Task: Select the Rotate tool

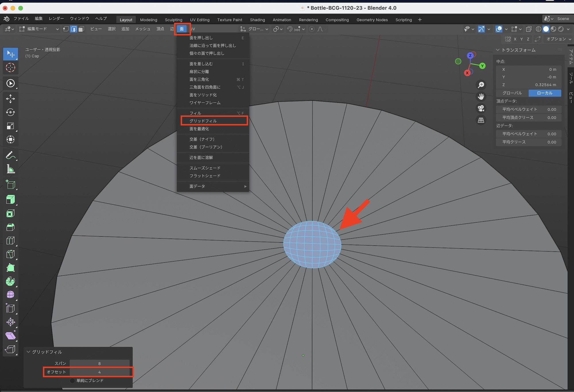Action: click(11, 112)
